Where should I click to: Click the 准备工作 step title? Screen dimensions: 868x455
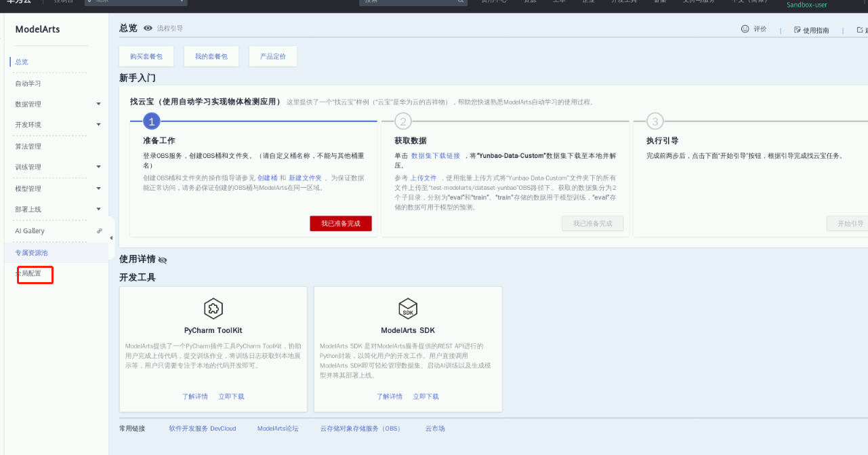[x=159, y=140]
